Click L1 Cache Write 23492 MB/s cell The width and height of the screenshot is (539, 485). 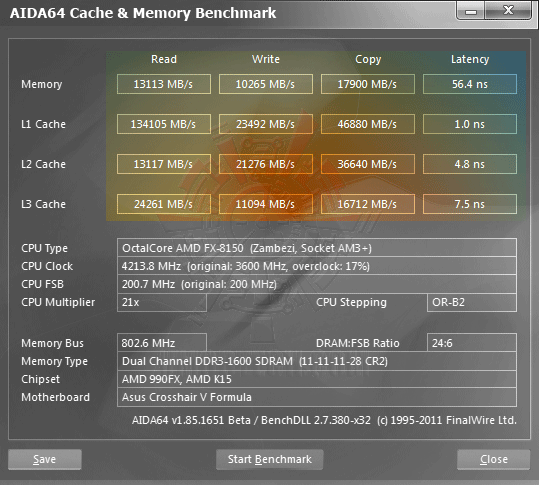pyautogui.click(x=266, y=124)
